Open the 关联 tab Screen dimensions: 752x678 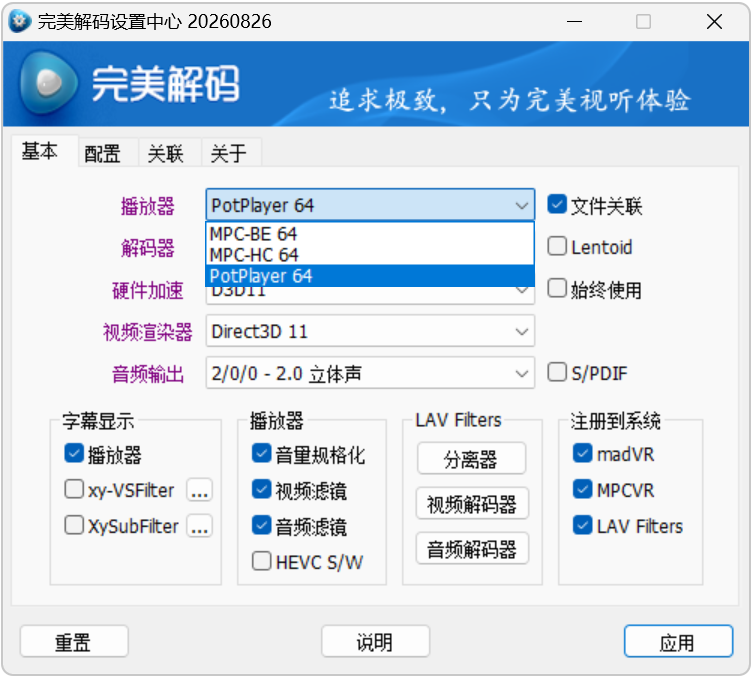coord(165,154)
